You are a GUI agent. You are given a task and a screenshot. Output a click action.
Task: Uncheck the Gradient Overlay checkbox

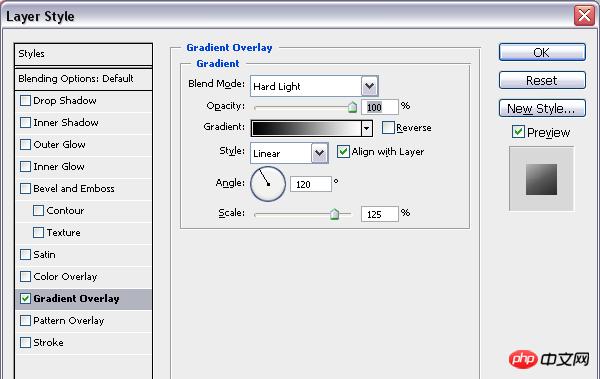click(x=25, y=299)
